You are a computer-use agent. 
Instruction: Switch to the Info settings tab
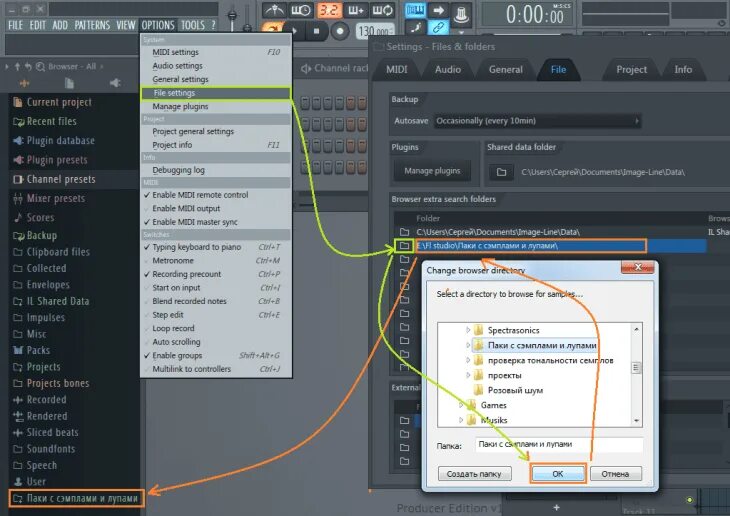pyautogui.click(x=683, y=70)
